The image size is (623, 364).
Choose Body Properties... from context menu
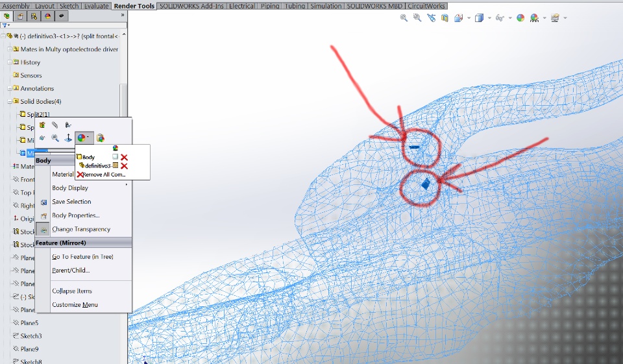click(x=76, y=215)
